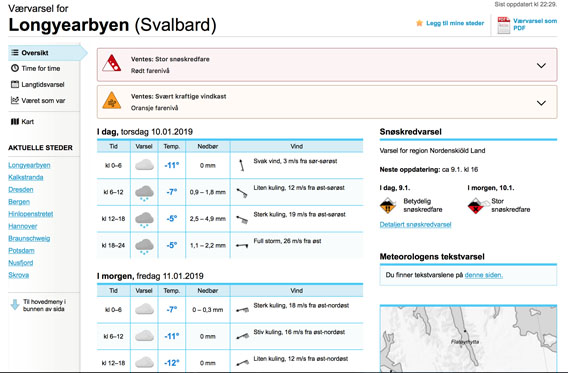Image resolution: width=568 pixels, height=373 pixels.
Task: Open Kalkstranda in Aktuelle steder
Action: click(26, 177)
